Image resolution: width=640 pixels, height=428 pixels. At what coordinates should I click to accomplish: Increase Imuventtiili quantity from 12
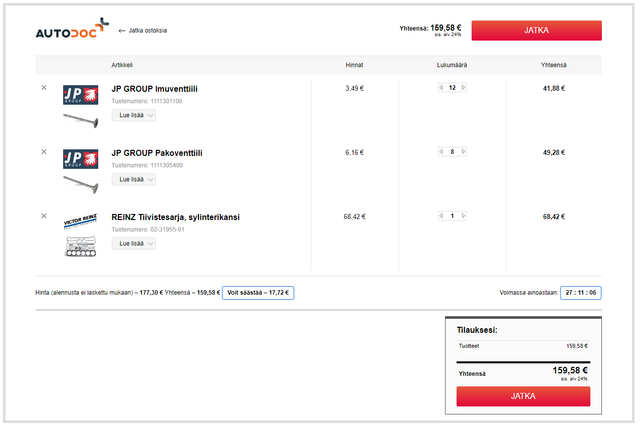coord(463,87)
